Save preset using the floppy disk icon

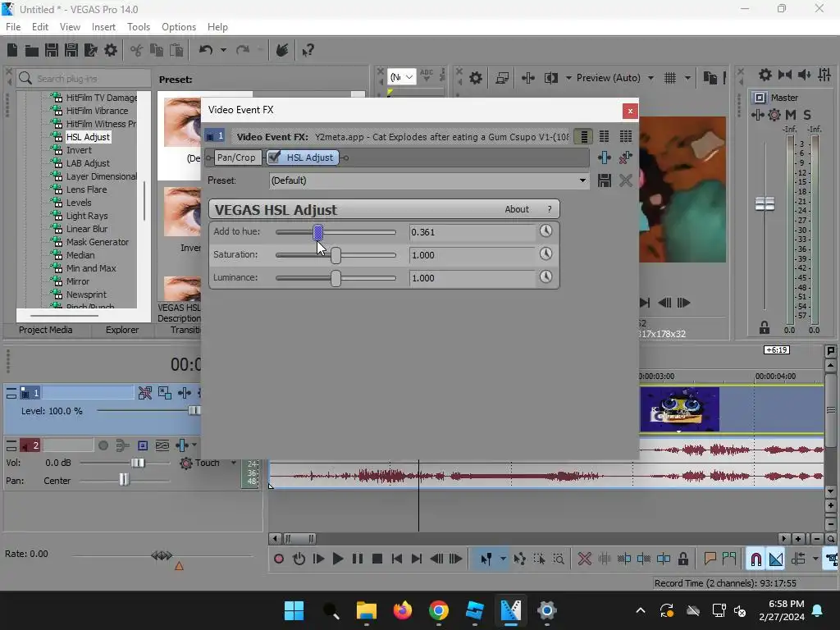605,180
